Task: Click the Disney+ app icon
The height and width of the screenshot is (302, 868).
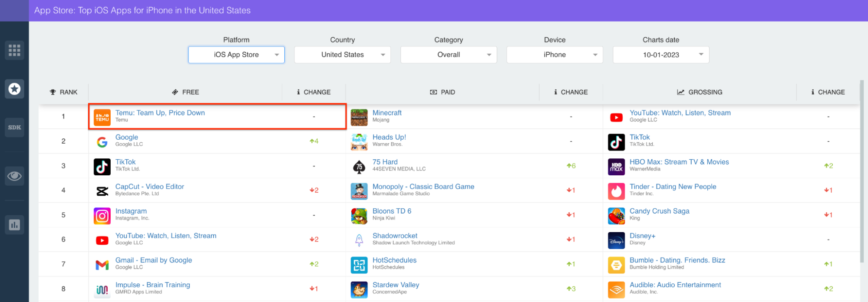Action: (616, 240)
